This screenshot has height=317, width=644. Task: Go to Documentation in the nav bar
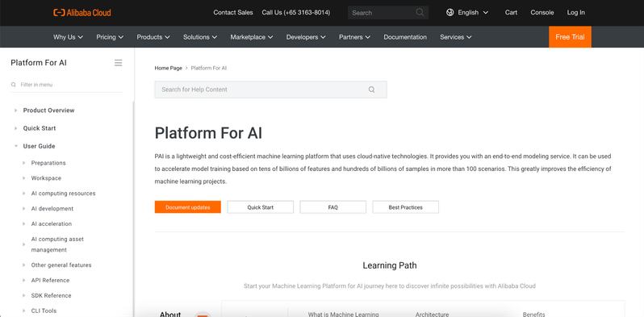click(405, 37)
